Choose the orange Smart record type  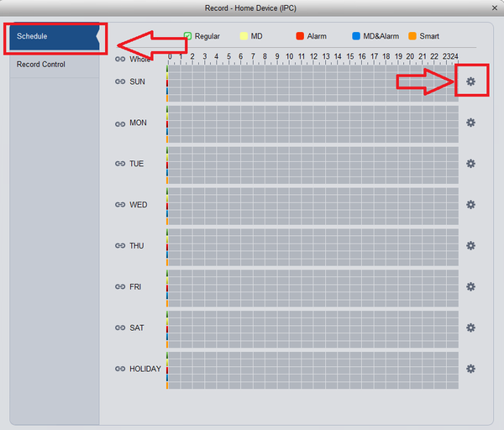click(x=412, y=36)
